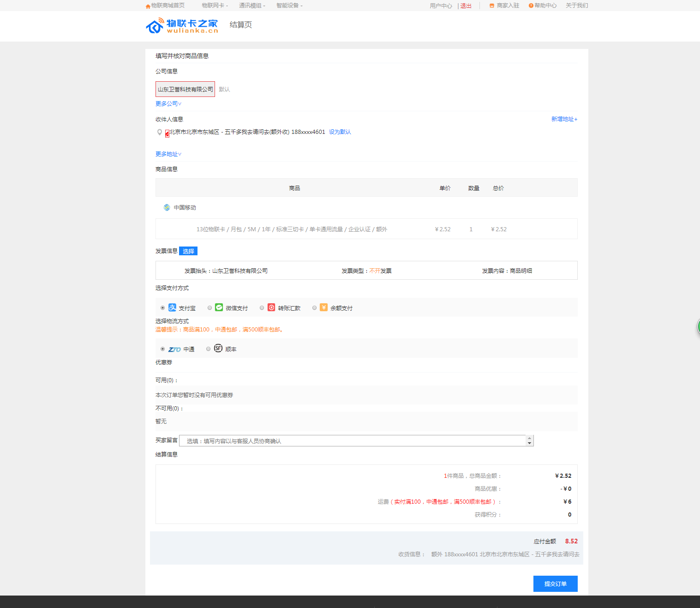Viewport: 700px width, 608px height.
Task: Click the WeChat Pay 微信支付 icon
Action: pos(219,307)
